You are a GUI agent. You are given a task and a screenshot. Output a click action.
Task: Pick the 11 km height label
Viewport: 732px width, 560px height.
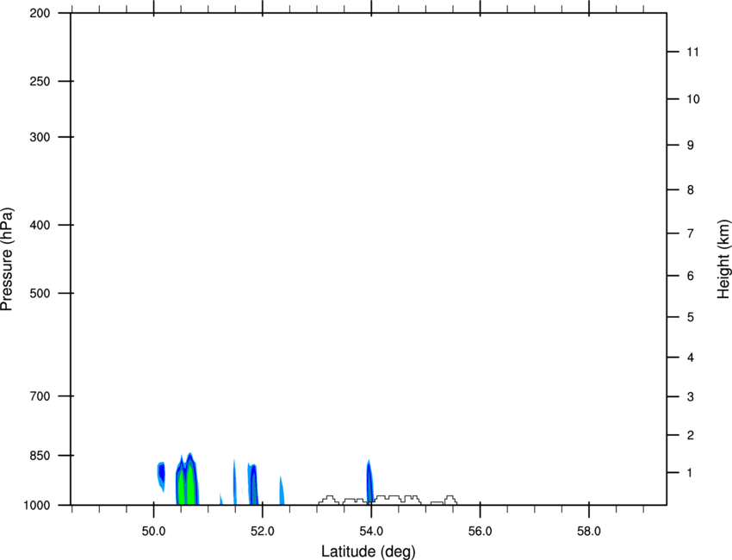coord(692,52)
